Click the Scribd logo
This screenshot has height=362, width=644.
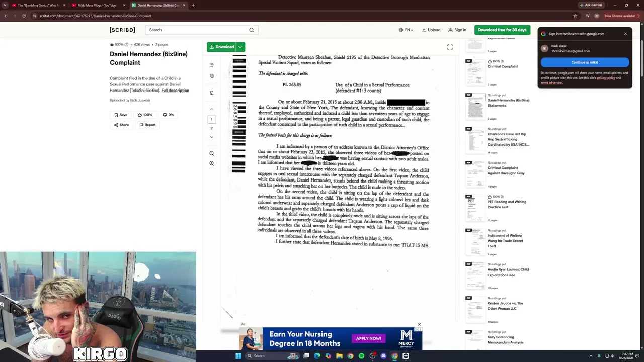click(122, 30)
